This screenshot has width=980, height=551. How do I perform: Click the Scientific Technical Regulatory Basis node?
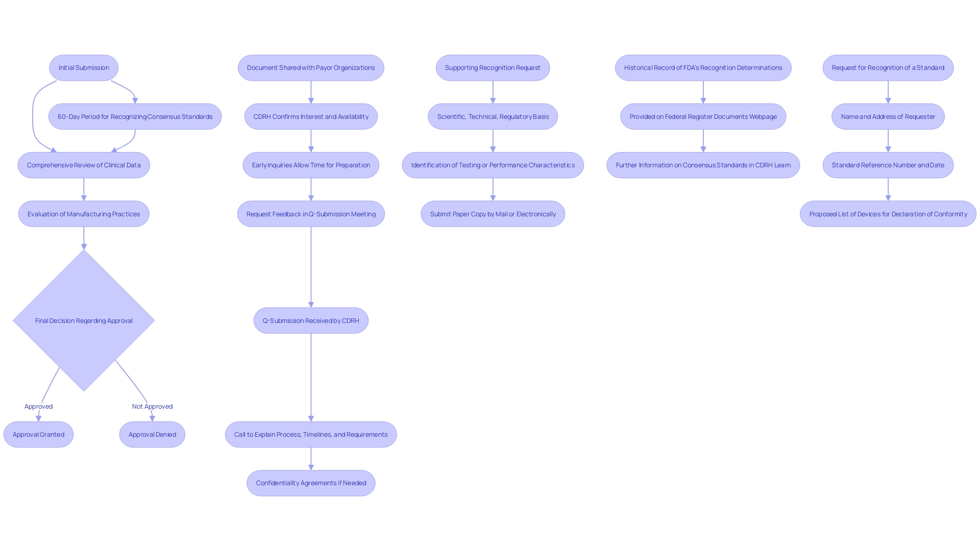493,116
